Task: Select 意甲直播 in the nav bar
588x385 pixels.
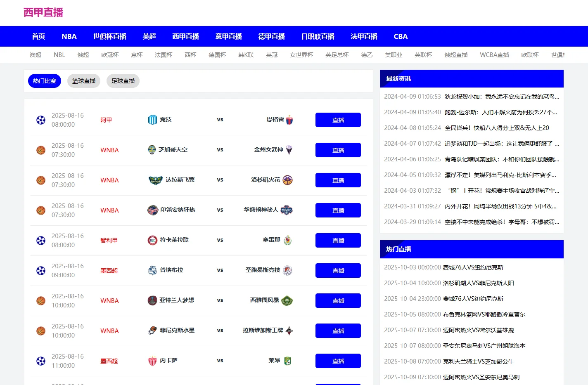Action: 228,36
